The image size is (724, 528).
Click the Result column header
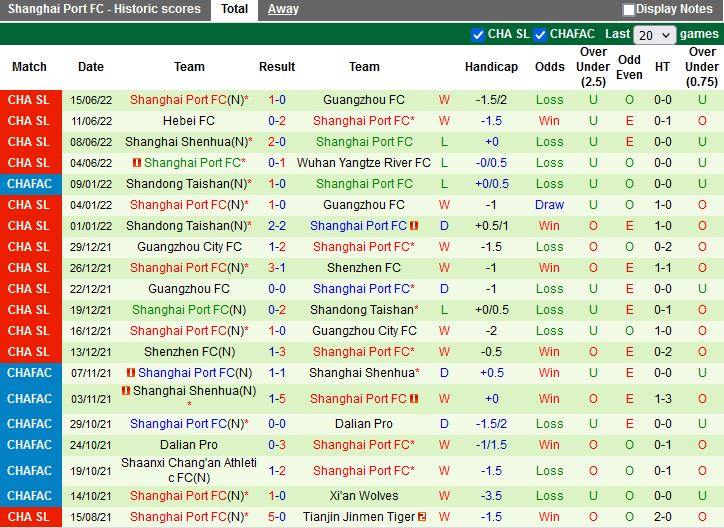point(277,67)
